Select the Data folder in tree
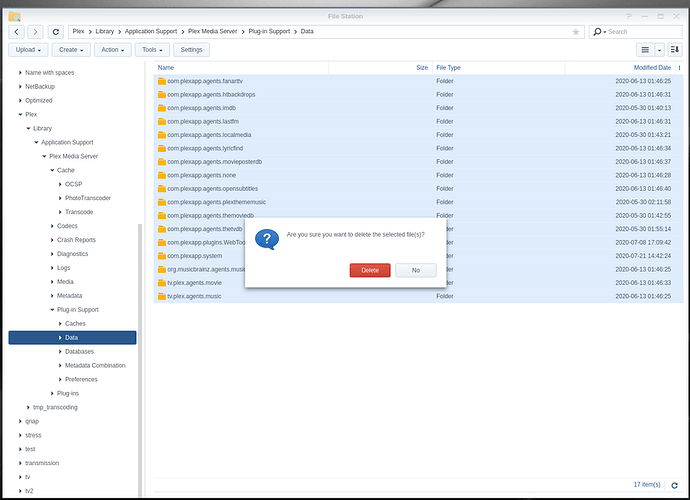 72,338
